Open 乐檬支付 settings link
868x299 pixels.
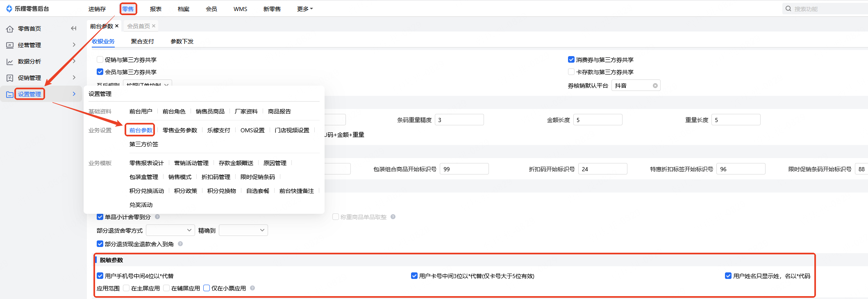(x=219, y=130)
